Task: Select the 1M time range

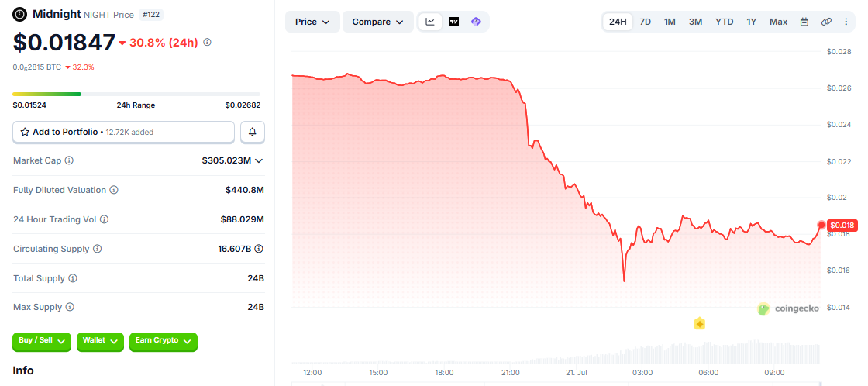Action: (x=670, y=22)
